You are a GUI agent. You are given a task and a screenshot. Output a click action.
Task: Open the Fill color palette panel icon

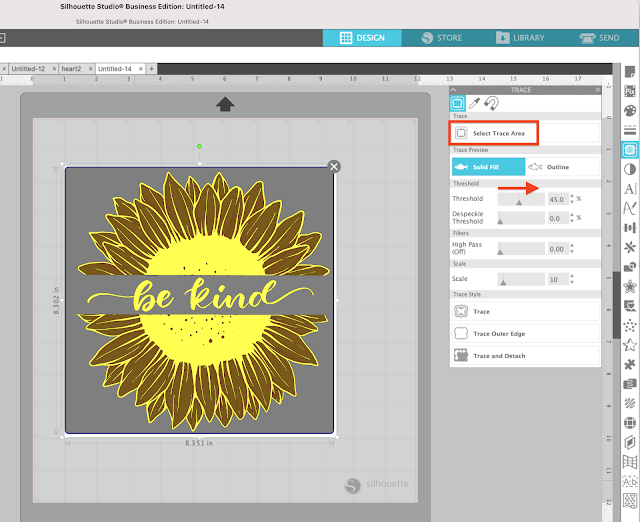pos(630,111)
